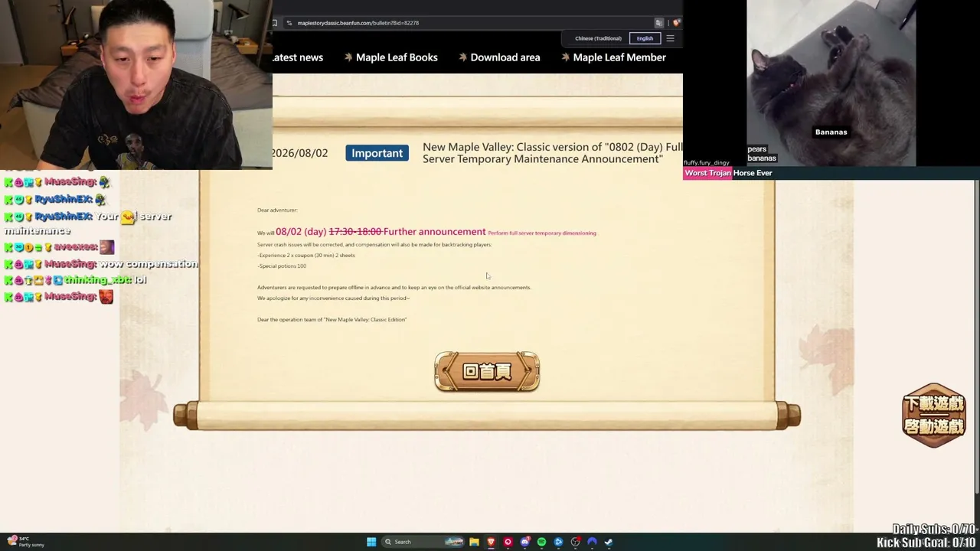
Task: Click the streamer webcam feed
Action: coord(136,84)
